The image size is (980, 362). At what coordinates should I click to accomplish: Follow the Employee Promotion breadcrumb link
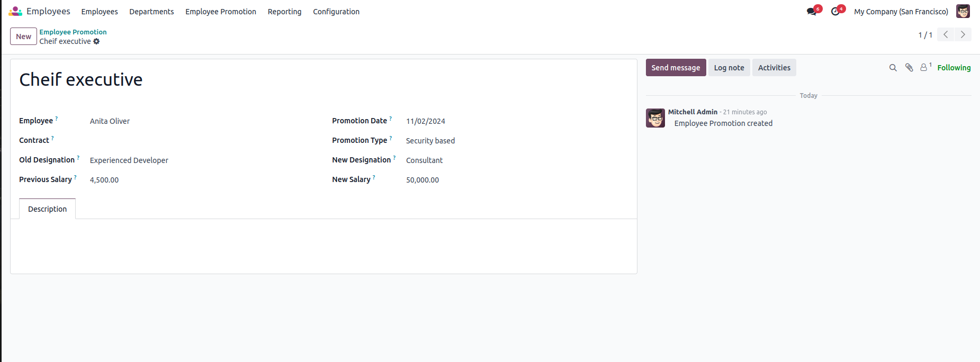coord(73,32)
